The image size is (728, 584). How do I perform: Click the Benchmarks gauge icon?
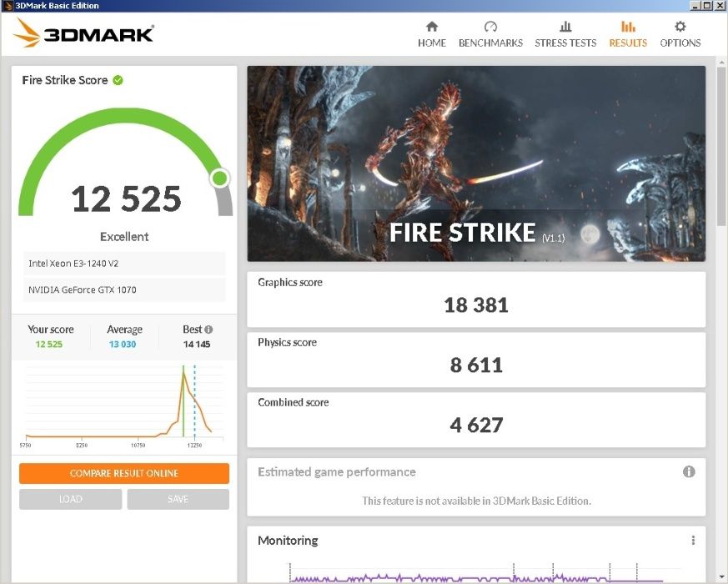tap(490, 27)
